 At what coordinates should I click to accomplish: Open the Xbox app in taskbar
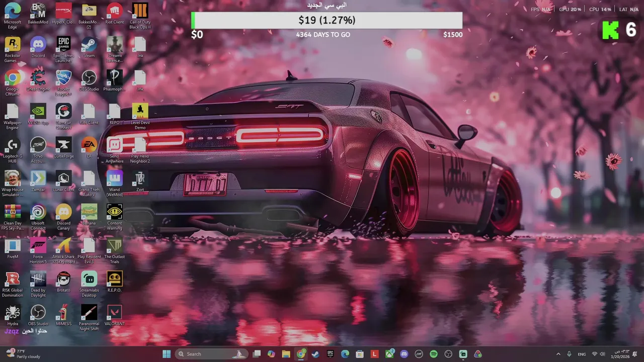click(389, 354)
